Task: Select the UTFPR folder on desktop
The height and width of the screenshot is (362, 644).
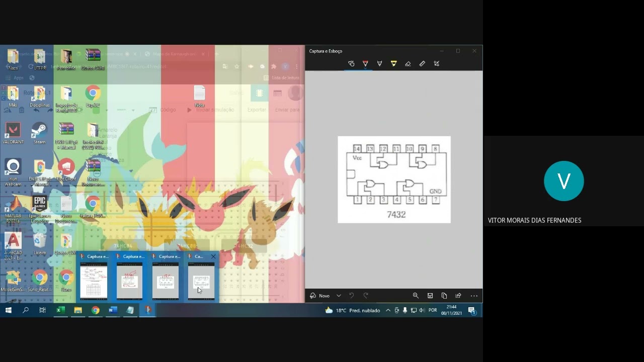Action: coord(39,60)
